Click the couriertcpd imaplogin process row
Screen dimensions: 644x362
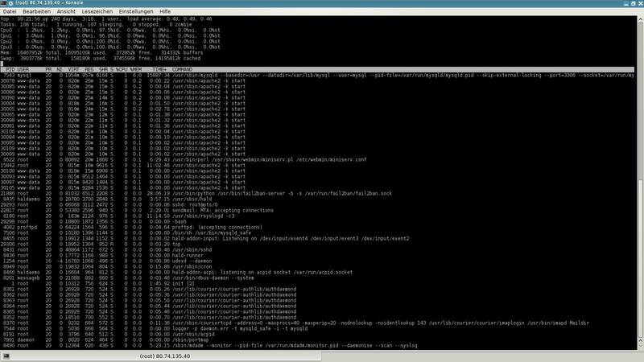coord(295,323)
